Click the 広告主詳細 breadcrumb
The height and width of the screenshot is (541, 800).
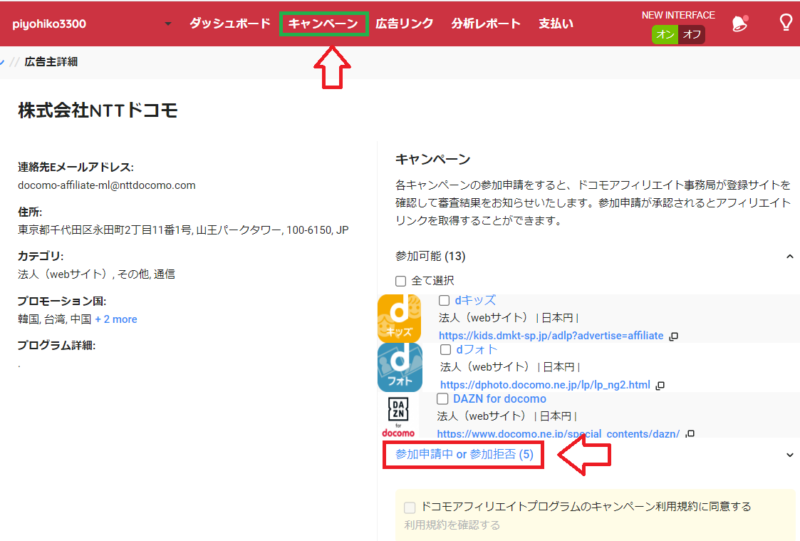tap(51, 62)
